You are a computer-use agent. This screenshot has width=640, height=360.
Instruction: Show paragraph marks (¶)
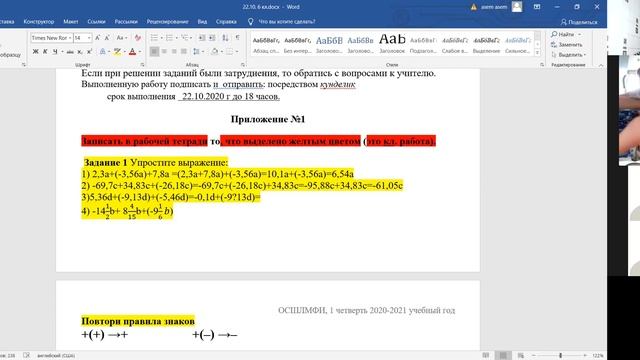238,38
